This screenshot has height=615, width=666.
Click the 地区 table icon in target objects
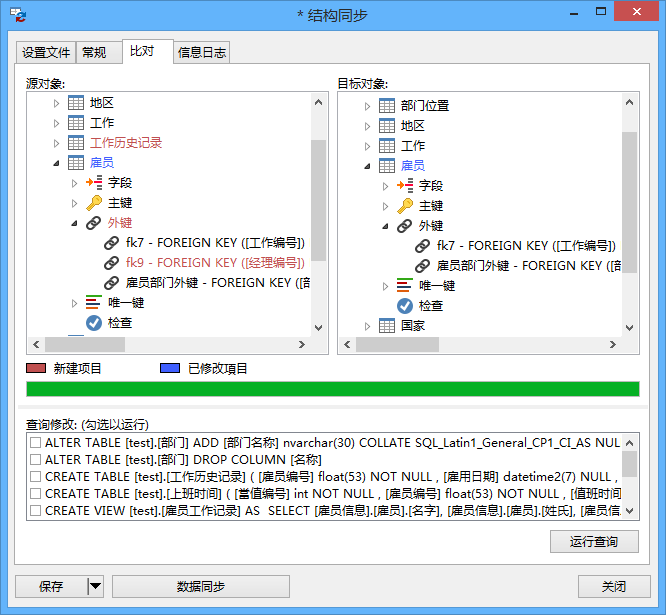387,126
